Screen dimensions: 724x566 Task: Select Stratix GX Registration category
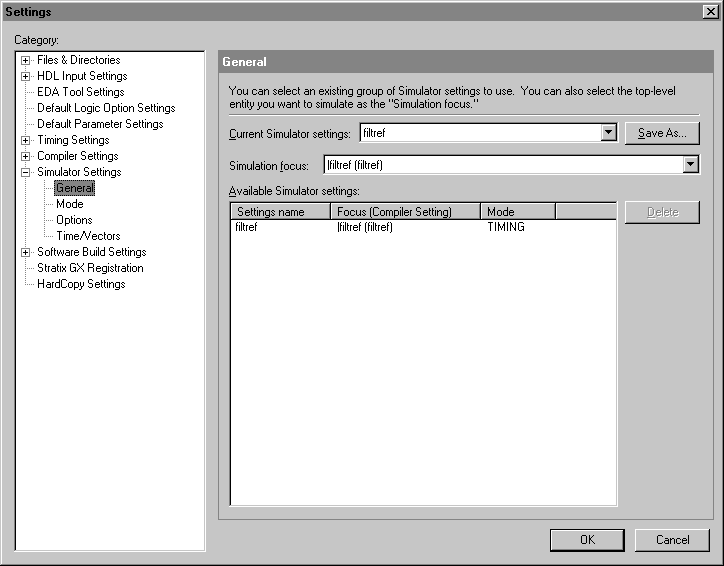tap(90, 268)
